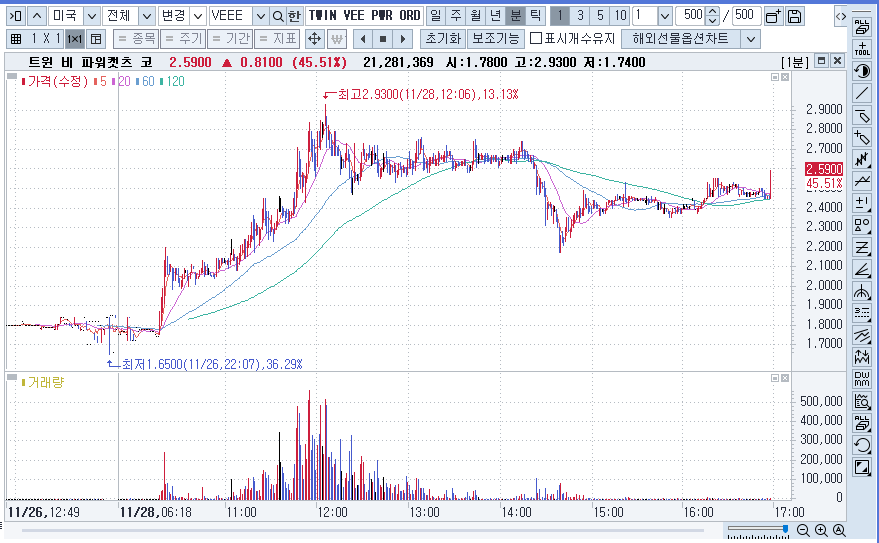Enable the 표시개수유지 checkbox
879x543 pixels.
(536, 39)
